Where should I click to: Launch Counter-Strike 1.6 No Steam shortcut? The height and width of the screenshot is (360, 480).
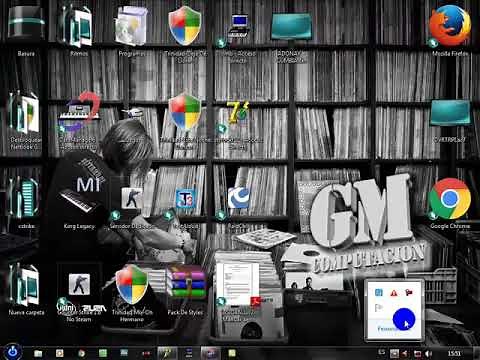click(79, 285)
